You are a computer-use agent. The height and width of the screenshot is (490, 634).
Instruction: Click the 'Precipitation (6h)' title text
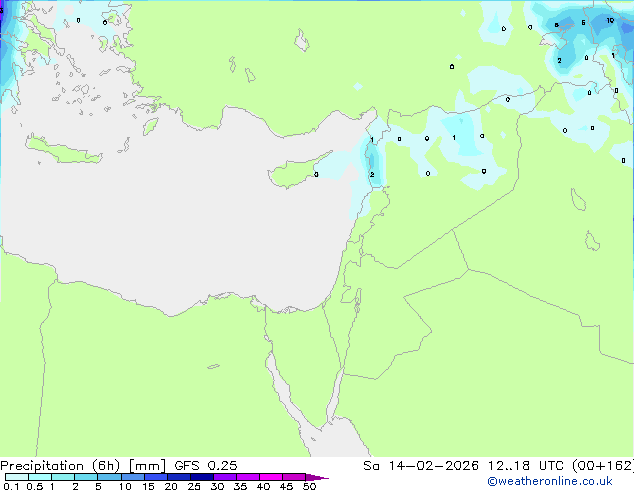point(60,466)
